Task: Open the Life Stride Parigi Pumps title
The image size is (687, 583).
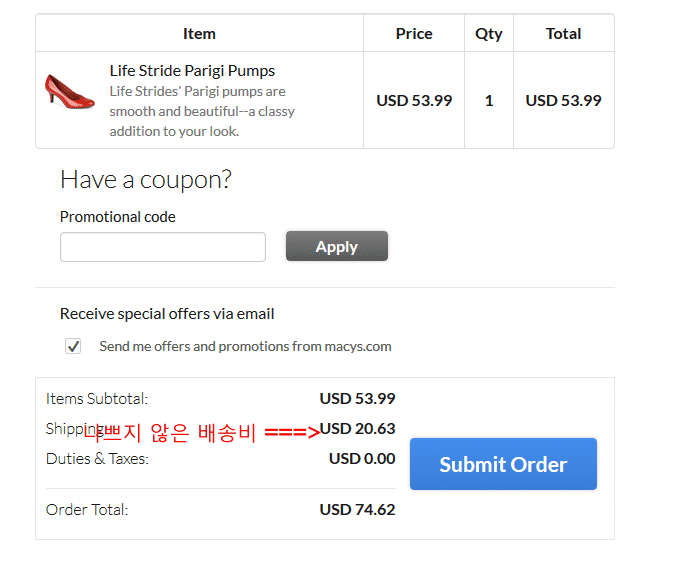Action: 192,71
